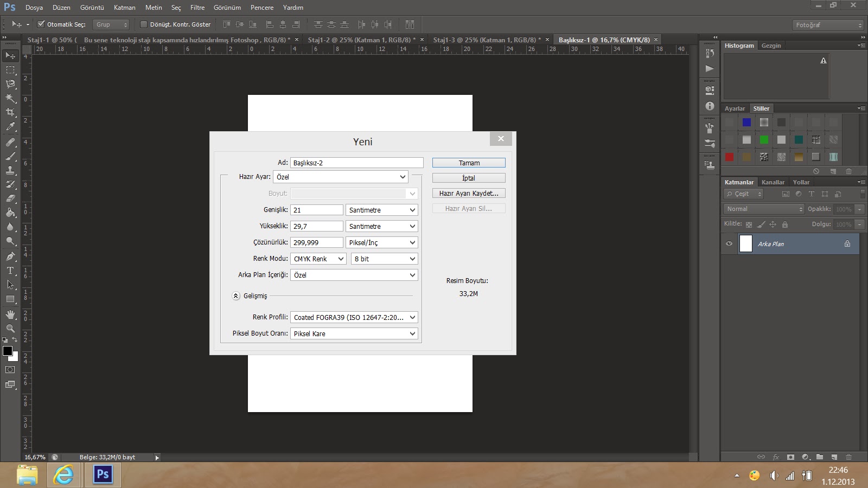Click the red style swatch in Stiller
The height and width of the screenshot is (488, 868).
[x=729, y=157]
